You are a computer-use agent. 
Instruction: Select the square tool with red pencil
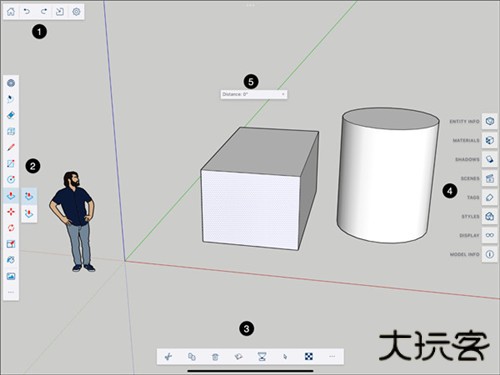tap(11, 244)
